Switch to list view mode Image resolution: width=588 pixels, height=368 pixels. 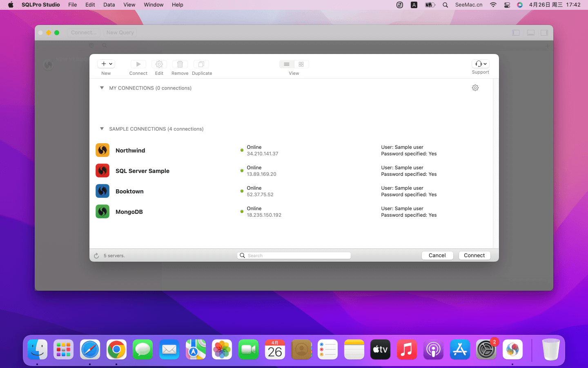(287, 64)
